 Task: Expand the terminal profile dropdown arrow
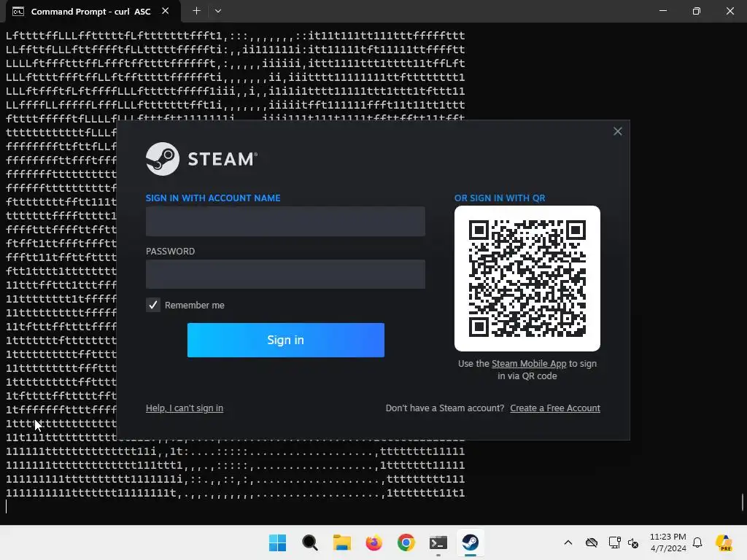click(x=217, y=11)
